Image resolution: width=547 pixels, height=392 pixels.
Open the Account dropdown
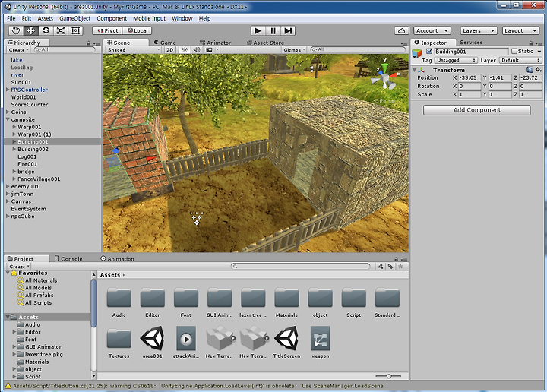click(x=432, y=30)
